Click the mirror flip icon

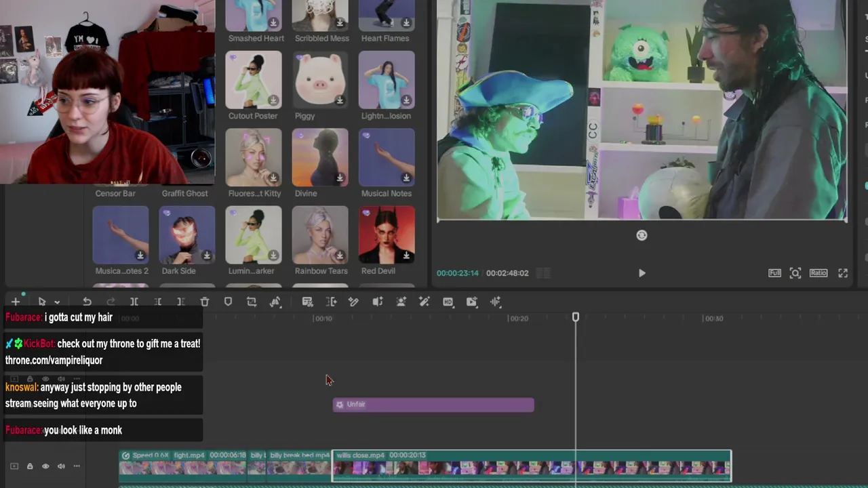275,302
